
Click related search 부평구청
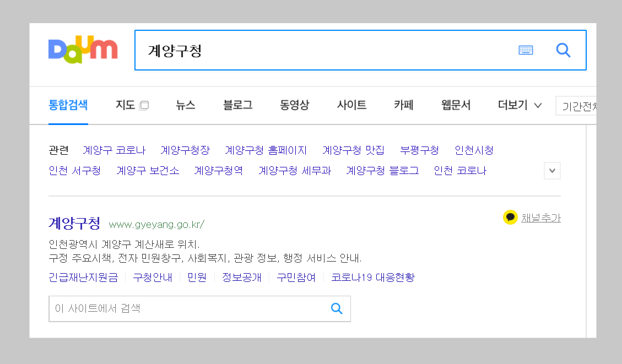pos(419,150)
